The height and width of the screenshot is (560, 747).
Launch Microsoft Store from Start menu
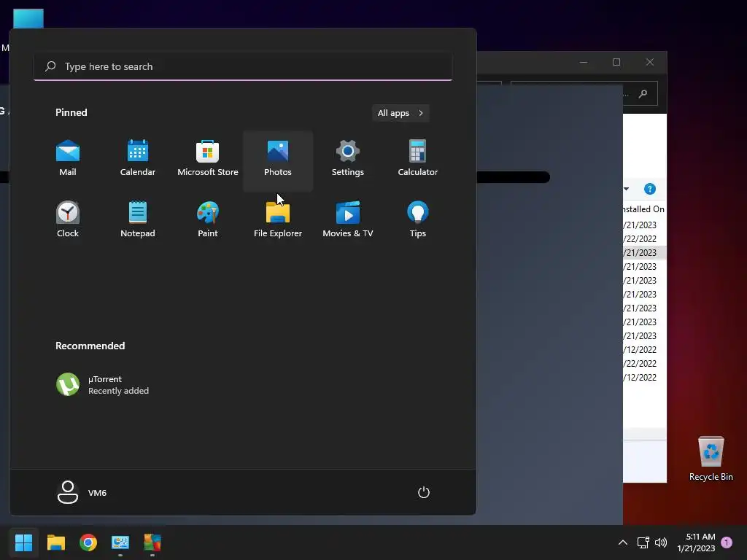pos(208,160)
